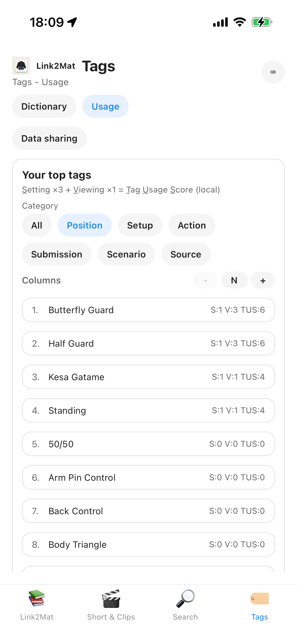The image size is (297, 644).
Task: Tap the Source category chip
Action: (186, 254)
